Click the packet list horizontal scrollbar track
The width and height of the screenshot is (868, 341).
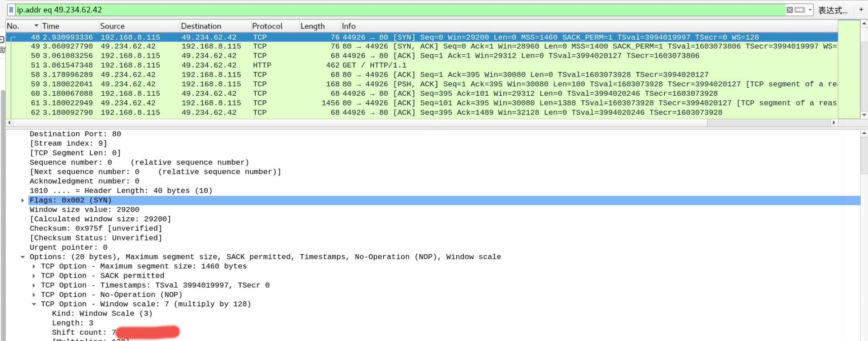(769, 122)
